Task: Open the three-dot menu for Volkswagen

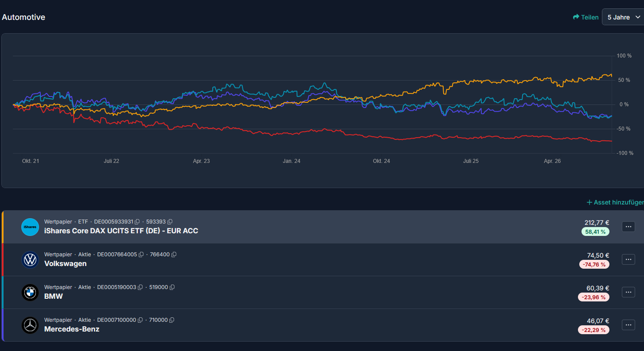Action: coord(628,259)
